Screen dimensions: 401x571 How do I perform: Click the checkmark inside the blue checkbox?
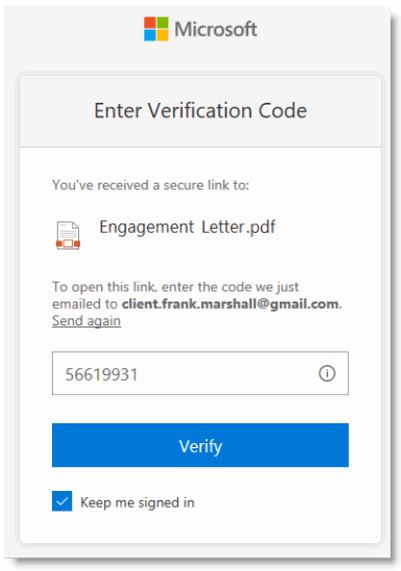(62, 501)
